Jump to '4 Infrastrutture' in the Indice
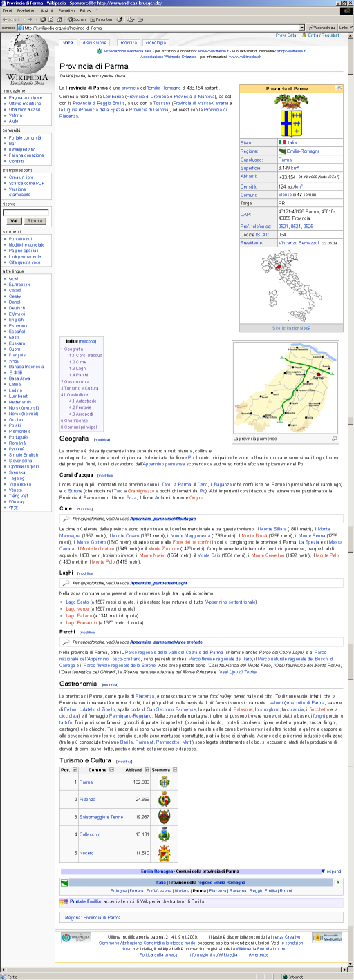The width and height of the screenshot is (354, 980). pyautogui.click(x=75, y=394)
